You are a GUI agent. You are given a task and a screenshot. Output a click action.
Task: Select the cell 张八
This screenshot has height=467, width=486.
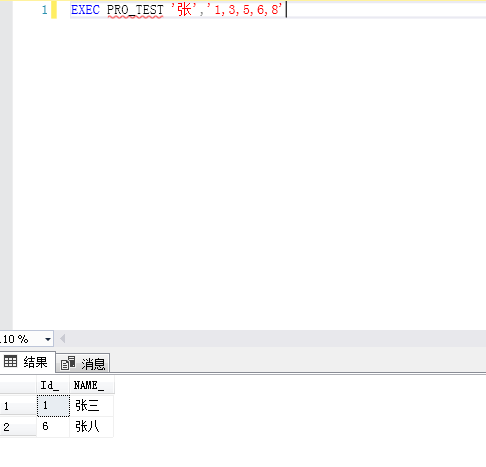point(91,427)
